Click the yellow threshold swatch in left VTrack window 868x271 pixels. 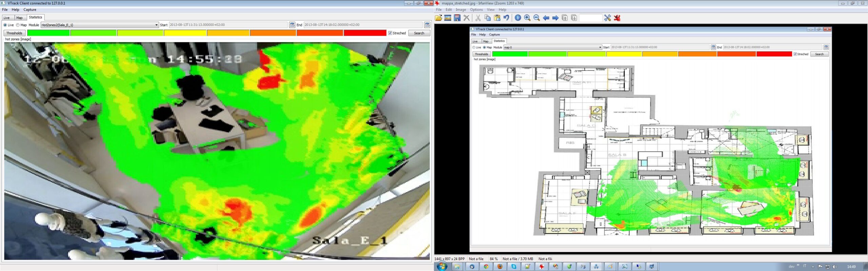click(185, 33)
